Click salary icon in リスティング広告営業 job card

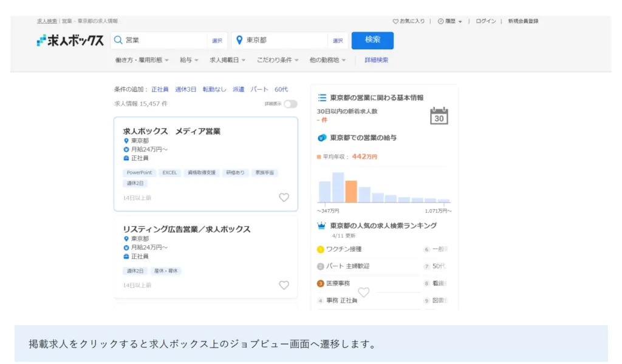(x=126, y=248)
